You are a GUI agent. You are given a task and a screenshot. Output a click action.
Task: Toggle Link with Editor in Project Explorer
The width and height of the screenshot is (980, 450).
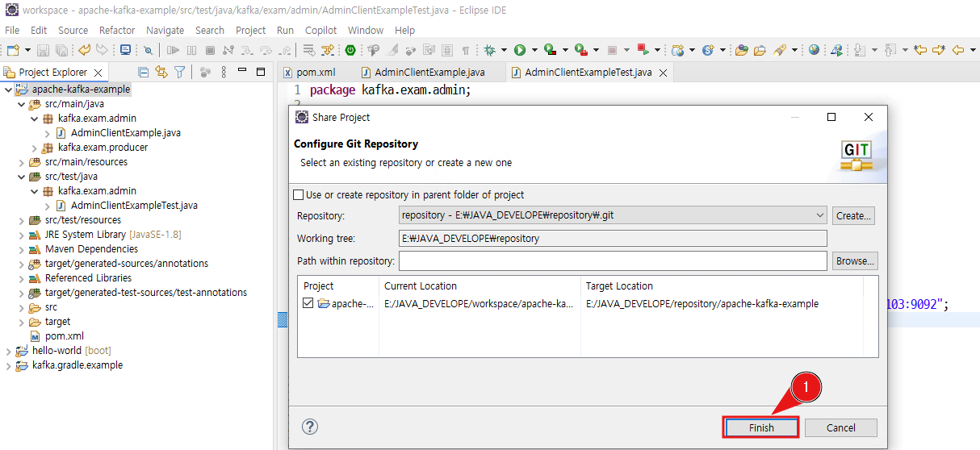click(x=161, y=72)
